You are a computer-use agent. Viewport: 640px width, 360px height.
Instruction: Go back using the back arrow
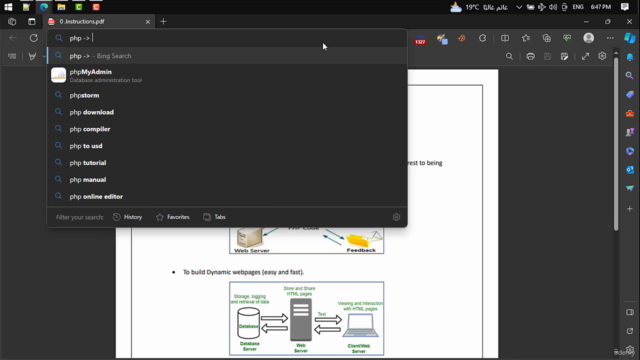pos(13,38)
